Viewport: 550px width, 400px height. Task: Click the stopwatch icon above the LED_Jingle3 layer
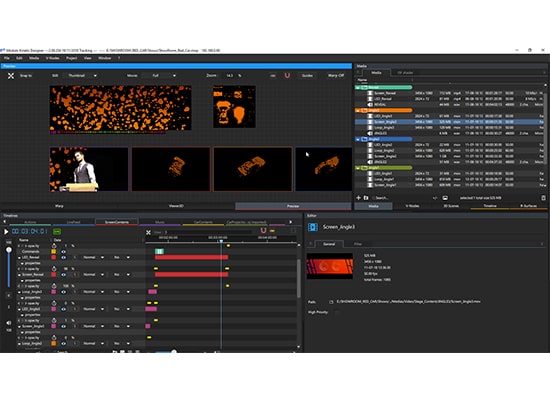(54, 303)
